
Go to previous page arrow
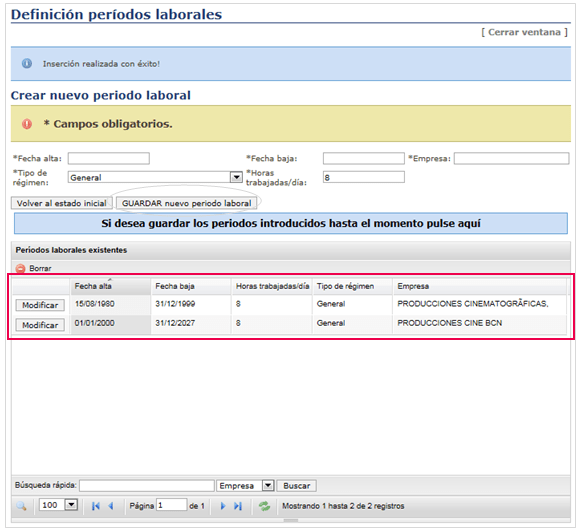point(111,506)
